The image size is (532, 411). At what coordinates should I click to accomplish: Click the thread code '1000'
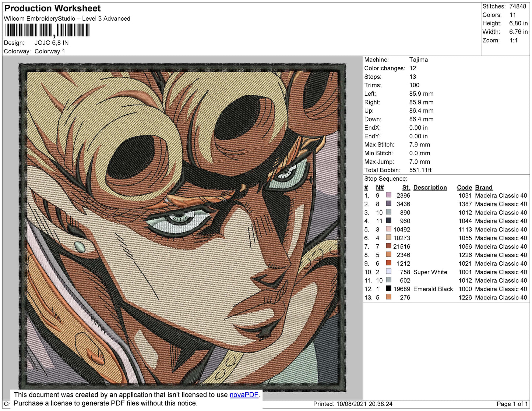coord(465,289)
